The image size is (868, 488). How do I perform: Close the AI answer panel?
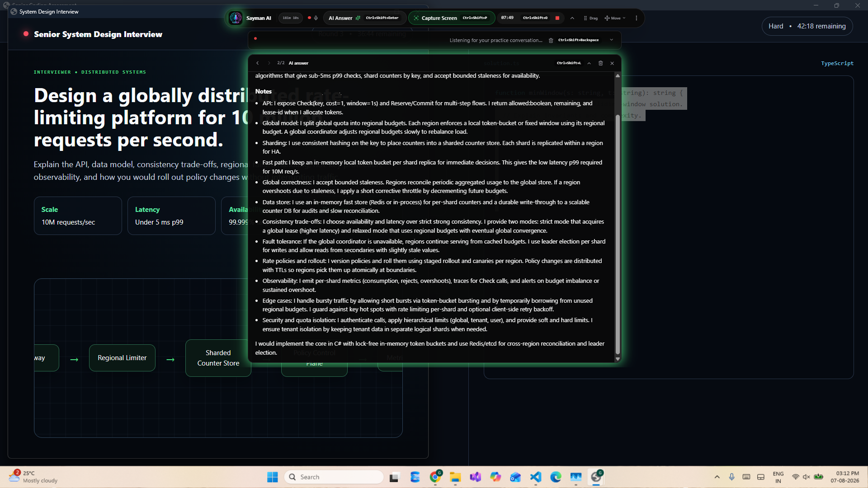pos(612,63)
